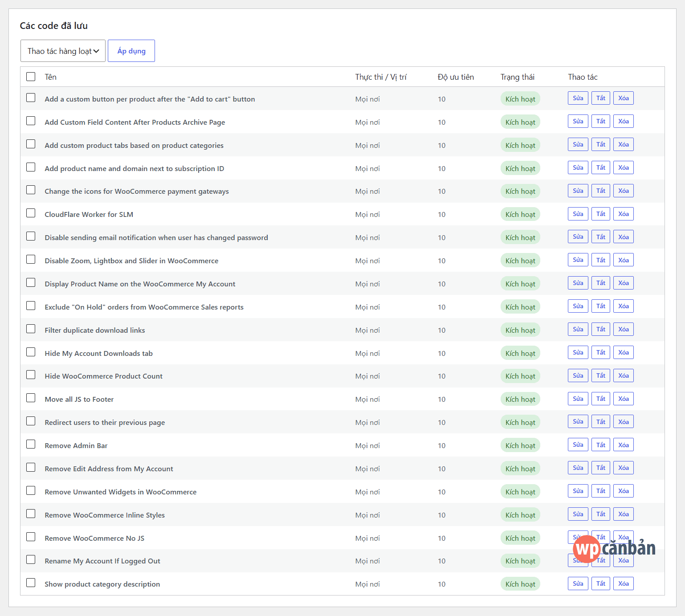Click the 'Áp dụng' apply button
The width and height of the screenshot is (685, 616).
tap(131, 51)
